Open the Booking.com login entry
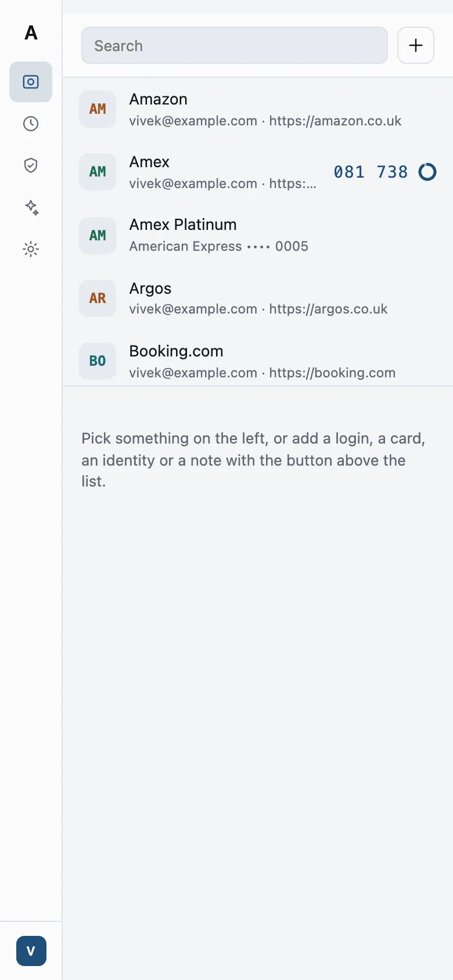The image size is (453, 980). [258, 361]
